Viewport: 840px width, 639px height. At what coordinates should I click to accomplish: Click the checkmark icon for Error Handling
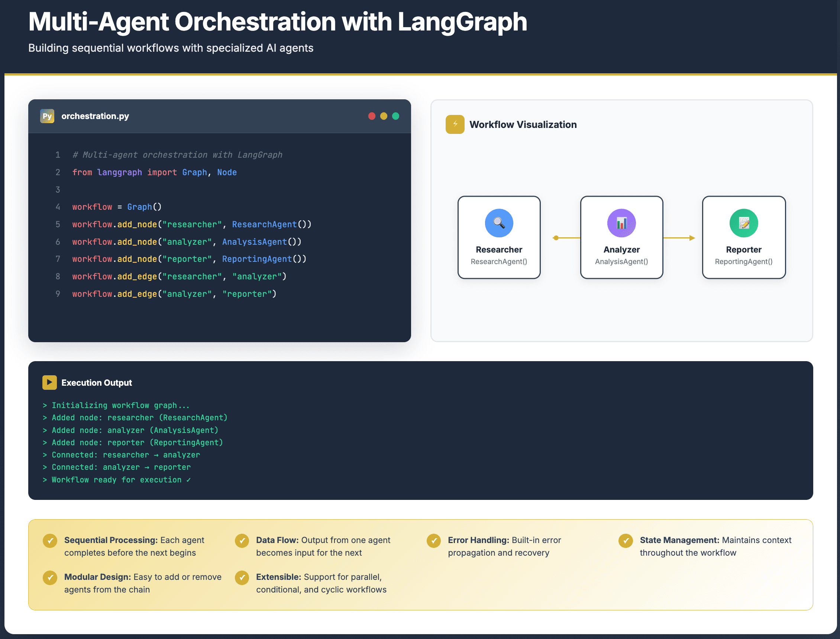pyautogui.click(x=434, y=540)
